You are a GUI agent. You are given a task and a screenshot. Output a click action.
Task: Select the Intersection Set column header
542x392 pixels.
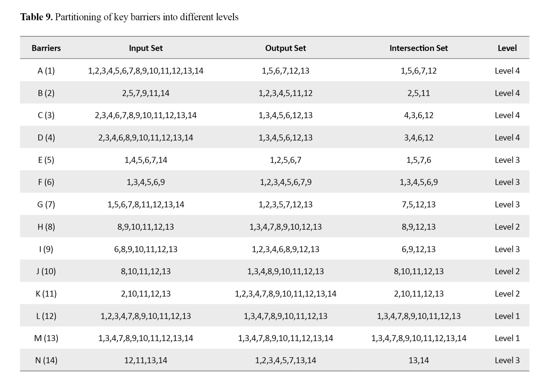coord(418,48)
